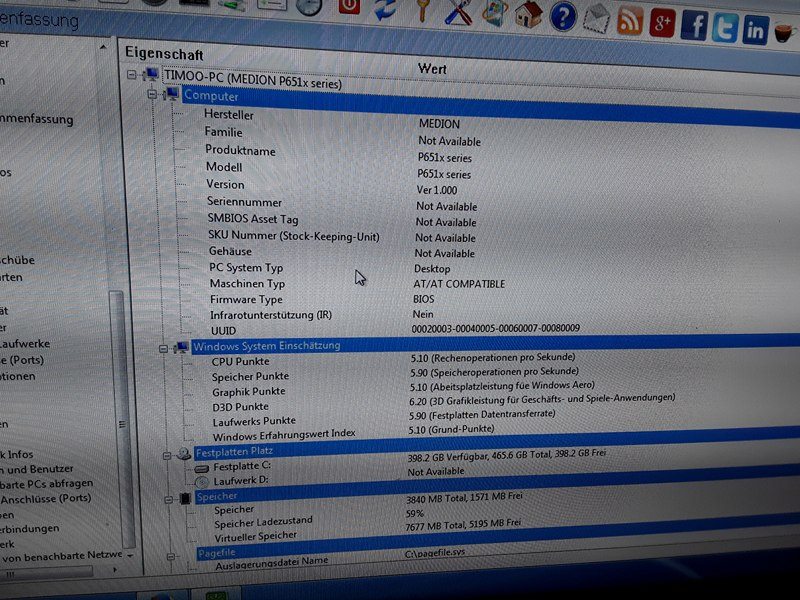Click the coffee cup donate icon
This screenshot has height=600, width=800.
tap(785, 33)
